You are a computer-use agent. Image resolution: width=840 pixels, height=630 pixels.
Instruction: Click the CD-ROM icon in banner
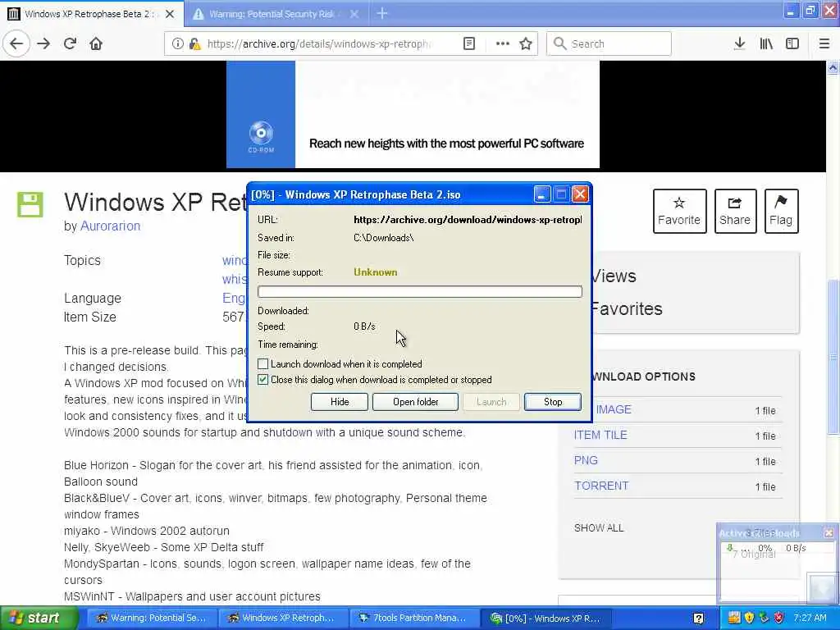point(261,136)
